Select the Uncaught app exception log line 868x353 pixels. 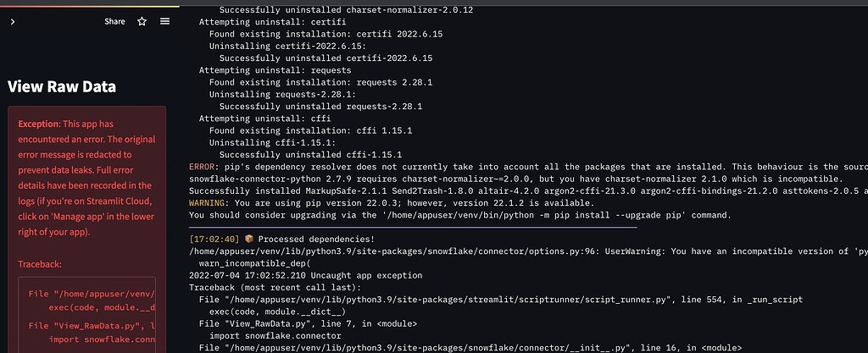pyautogui.click(x=305, y=276)
